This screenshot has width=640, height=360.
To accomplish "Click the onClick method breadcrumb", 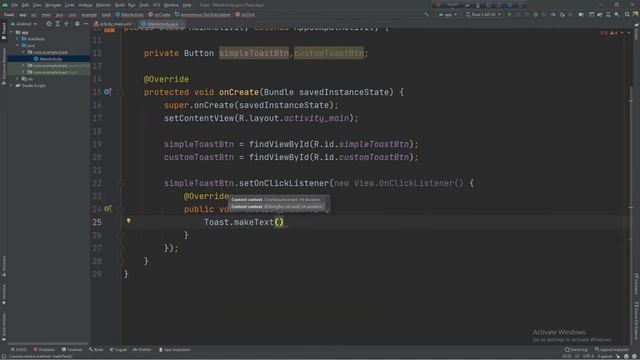I will (245, 15).
